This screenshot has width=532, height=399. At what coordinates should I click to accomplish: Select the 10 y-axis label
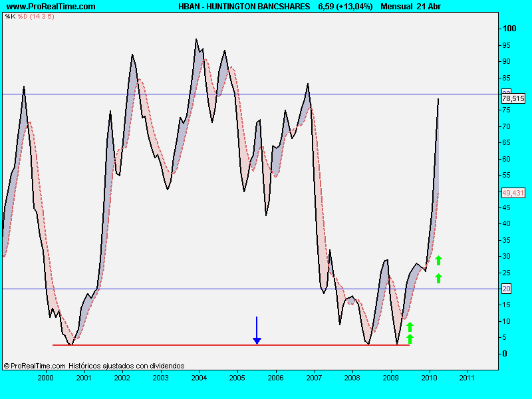tap(506, 321)
